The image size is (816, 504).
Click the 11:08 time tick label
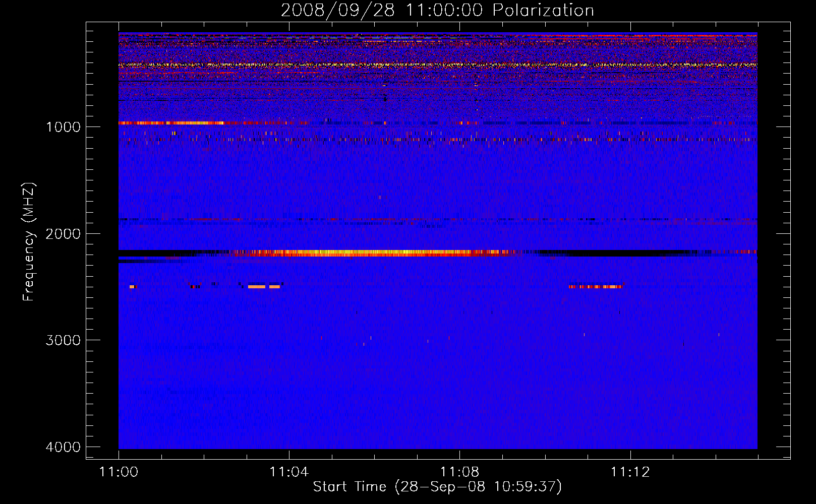pos(459,472)
